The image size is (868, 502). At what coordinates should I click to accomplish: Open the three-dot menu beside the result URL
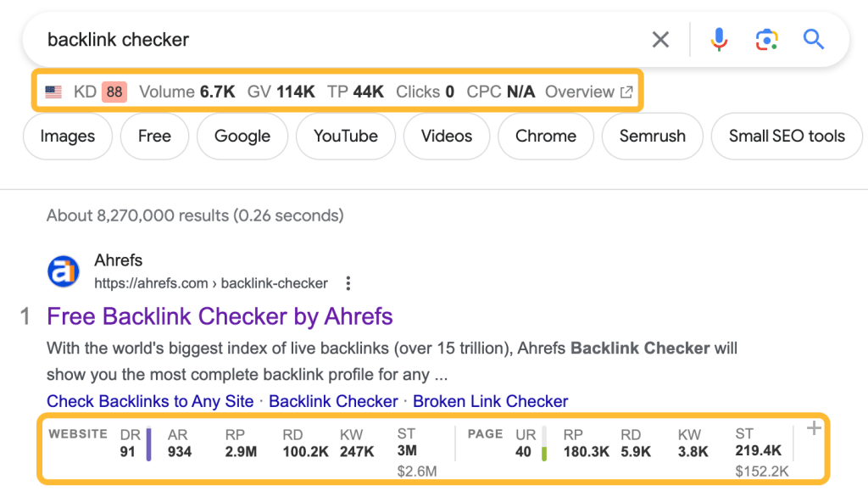pyautogui.click(x=348, y=283)
